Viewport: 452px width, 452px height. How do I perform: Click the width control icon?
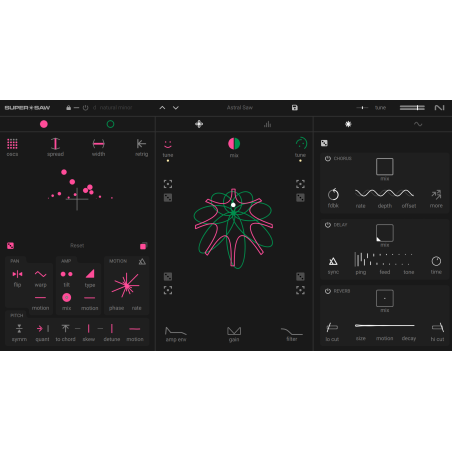coord(98,144)
